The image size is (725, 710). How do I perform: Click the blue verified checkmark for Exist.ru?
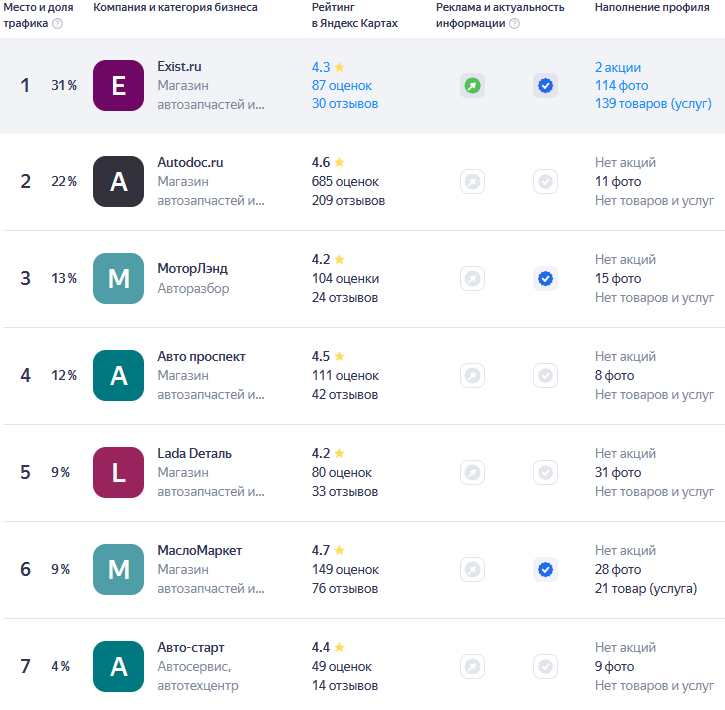545,86
